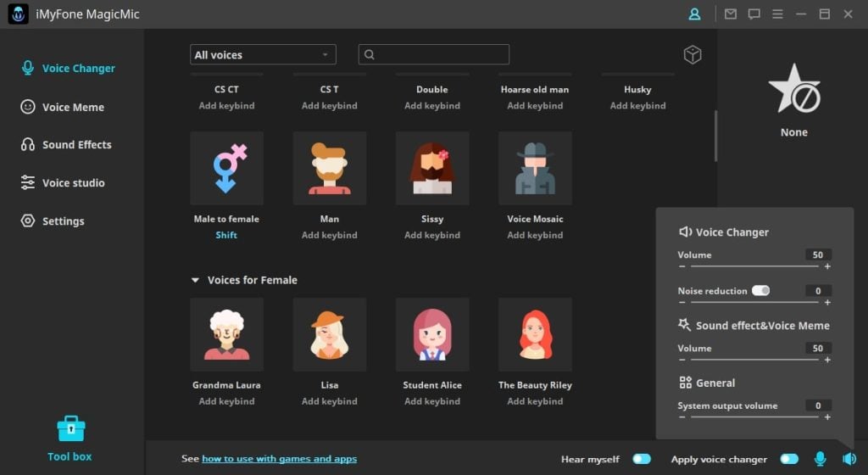Decrease System output volume with minus
The height and width of the screenshot is (475, 868).
[682, 416]
